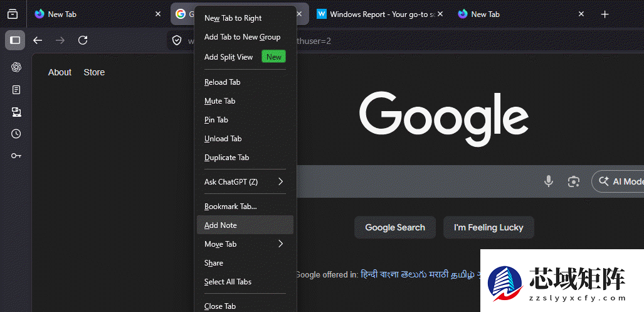This screenshot has height=312, width=644.
Task: Open the Store link
Action: click(x=94, y=72)
